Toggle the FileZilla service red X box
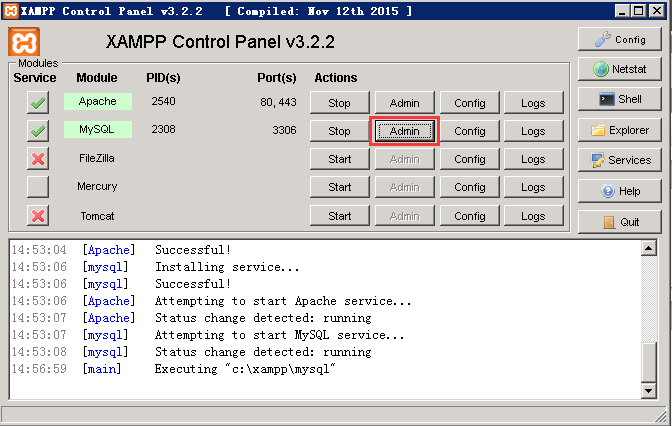672x426 pixels. pyautogui.click(x=38, y=159)
